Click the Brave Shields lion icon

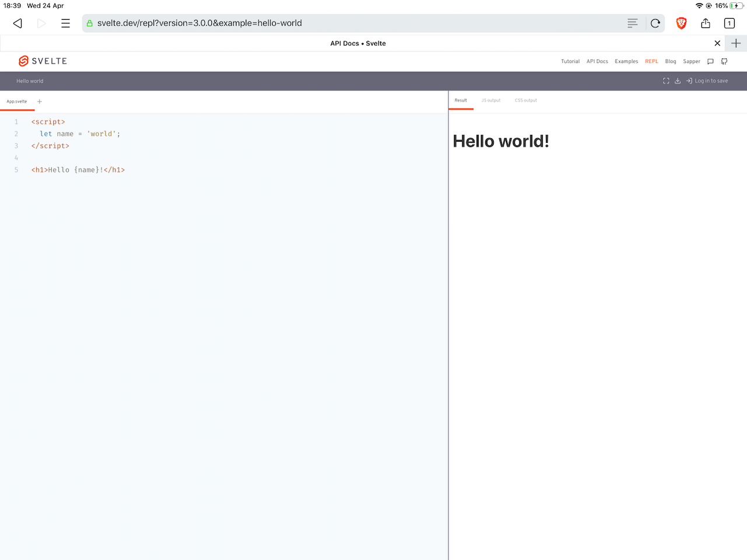coord(681,23)
